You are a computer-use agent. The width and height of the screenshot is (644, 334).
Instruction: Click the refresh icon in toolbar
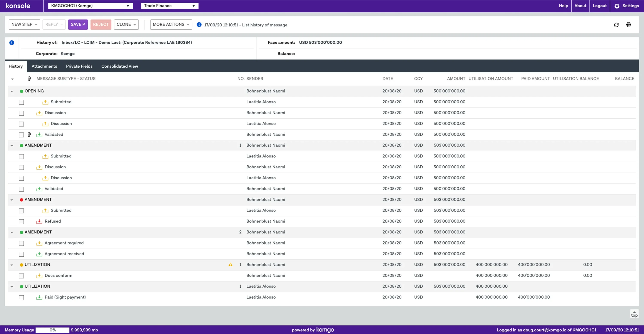point(616,25)
